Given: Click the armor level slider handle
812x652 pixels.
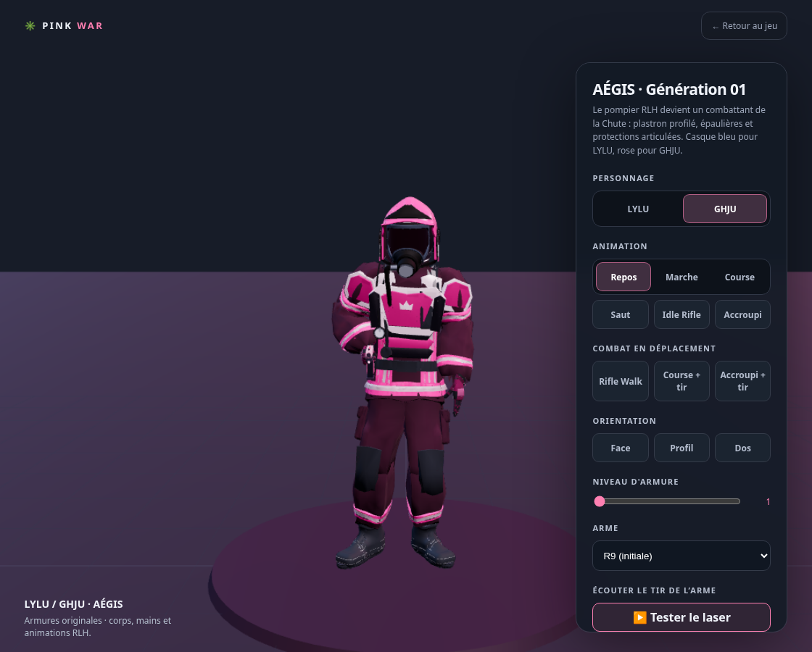Looking at the screenshot, I should [600, 501].
